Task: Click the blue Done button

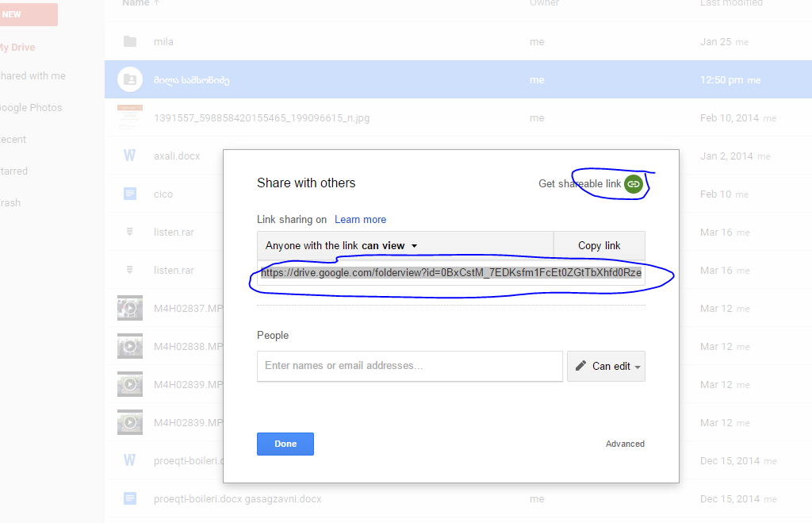Action: [285, 444]
